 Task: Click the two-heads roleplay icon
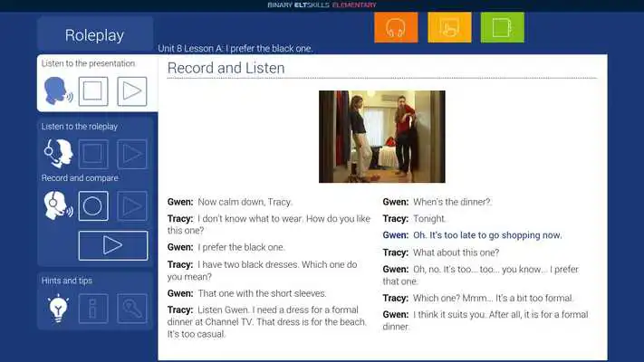pyautogui.click(x=58, y=154)
